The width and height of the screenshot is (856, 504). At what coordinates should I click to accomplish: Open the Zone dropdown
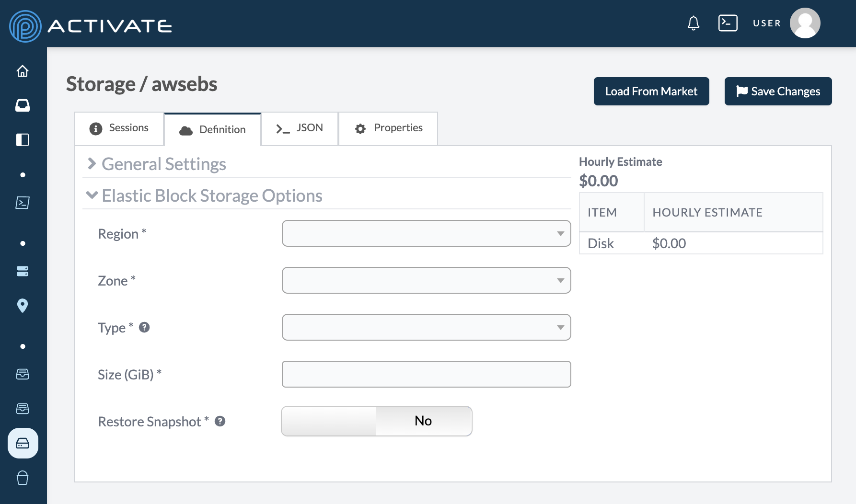pos(427,280)
